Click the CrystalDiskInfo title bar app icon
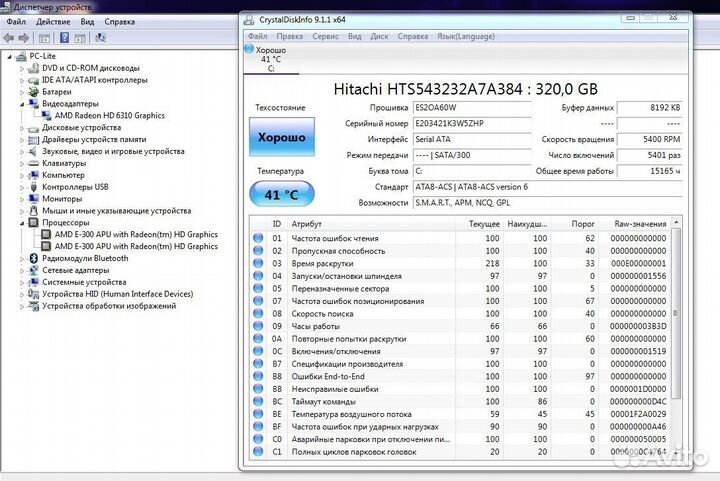 [x=249, y=20]
